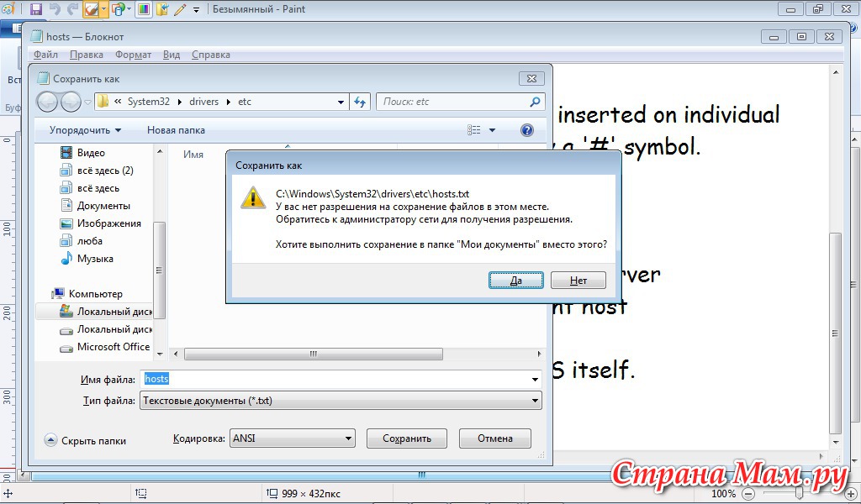Screen dimensions: 861x504
Task: Open the address bar history dropdown arrow
Action: [341, 102]
